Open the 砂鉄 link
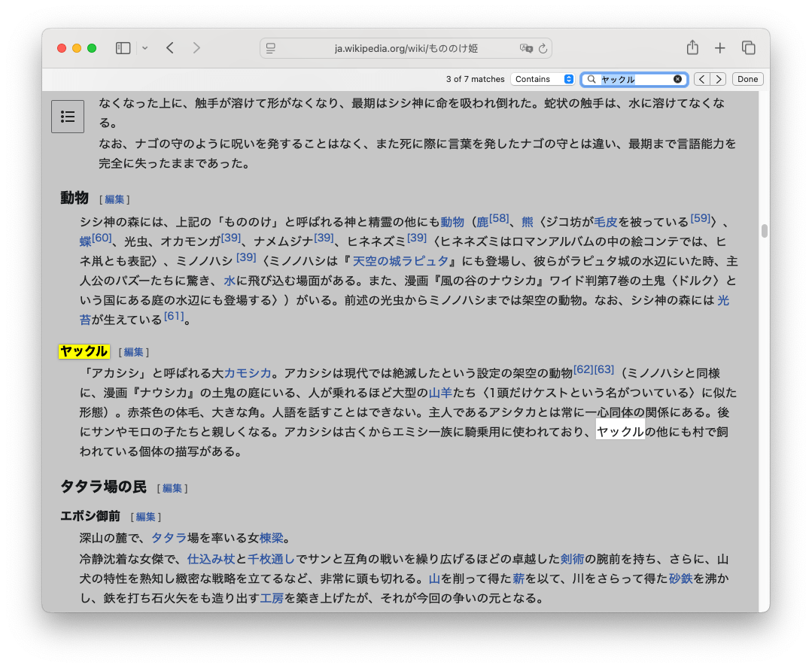Image resolution: width=812 pixels, height=668 pixels. pyautogui.click(x=680, y=578)
